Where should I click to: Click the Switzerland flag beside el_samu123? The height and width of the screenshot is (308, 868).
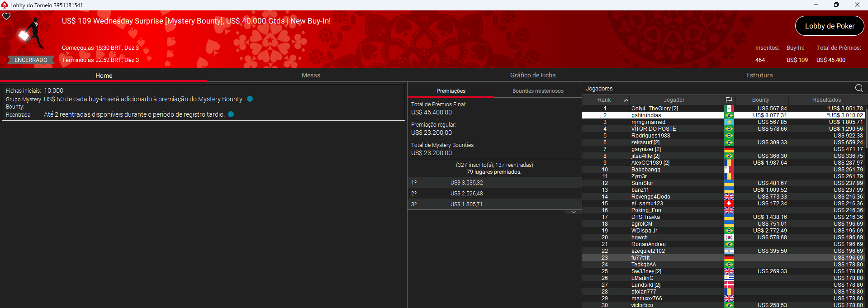coord(729,204)
